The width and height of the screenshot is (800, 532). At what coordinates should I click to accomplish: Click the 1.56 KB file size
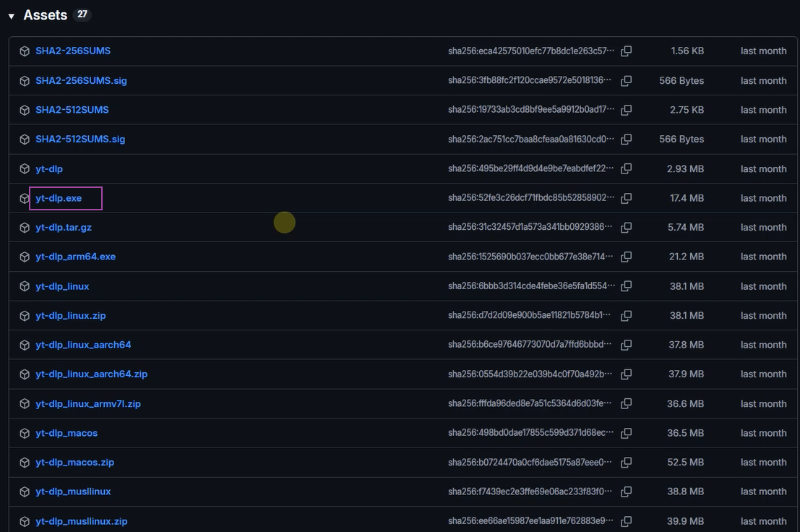(x=687, y=51)
